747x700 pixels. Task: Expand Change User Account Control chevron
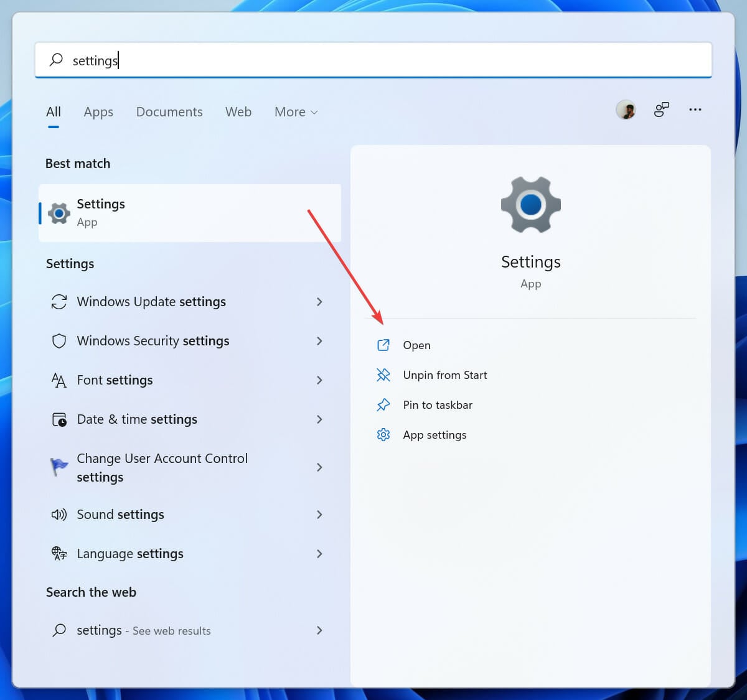pos(319,467)
